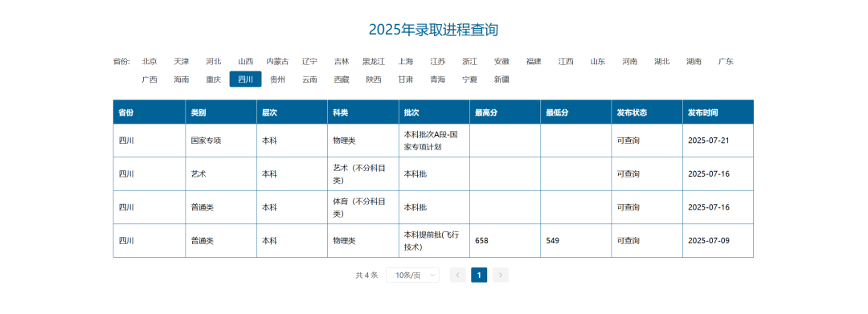Screen dimensions: 868x314
Task: Click the highest score 658
Action: click(481, 240)
